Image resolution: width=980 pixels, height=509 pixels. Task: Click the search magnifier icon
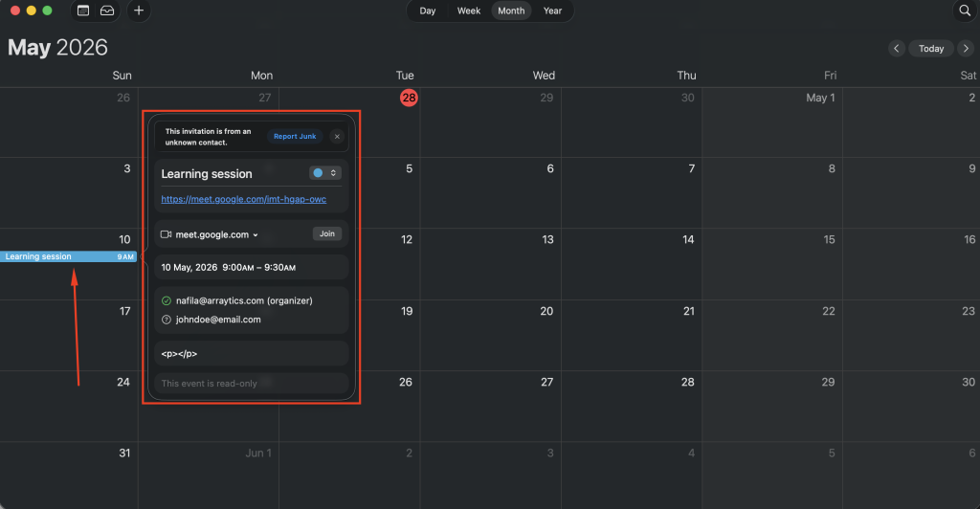(x=964, y=11)
